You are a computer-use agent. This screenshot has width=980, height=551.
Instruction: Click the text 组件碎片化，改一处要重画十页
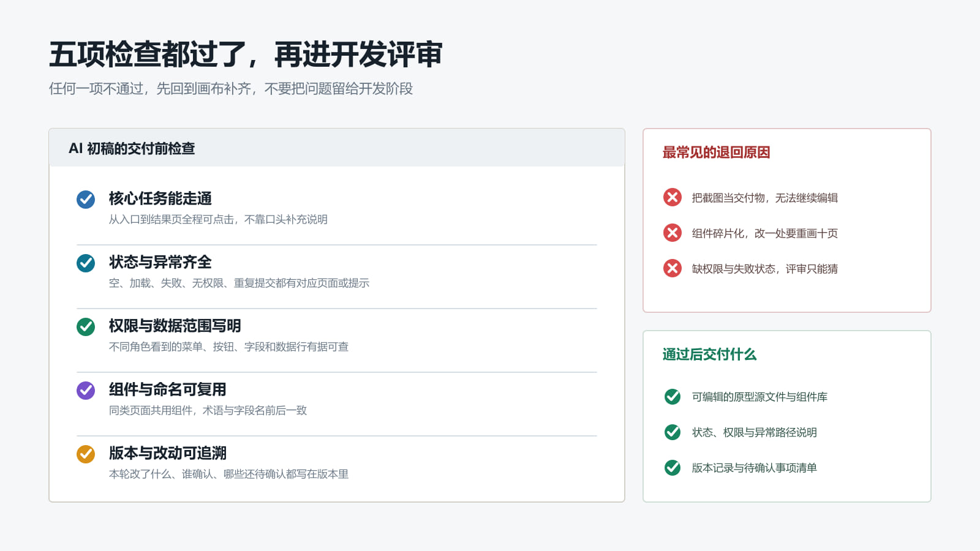(765, 233)
